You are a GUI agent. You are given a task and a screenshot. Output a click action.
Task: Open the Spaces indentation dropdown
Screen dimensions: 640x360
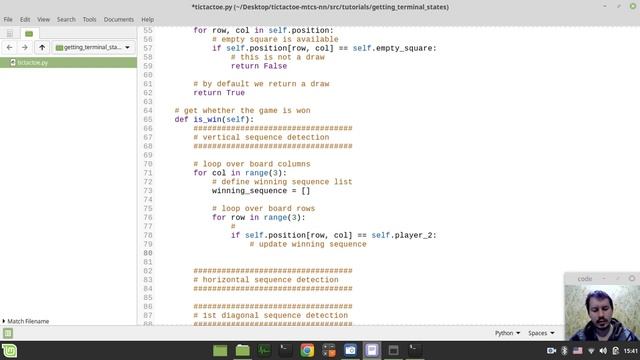541,333
